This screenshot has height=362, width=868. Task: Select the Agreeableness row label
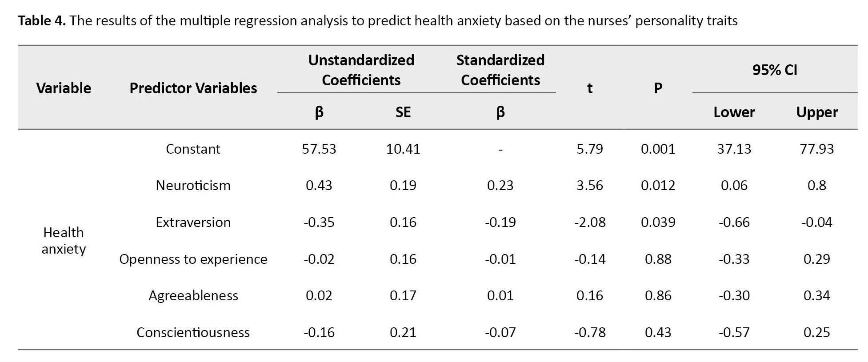pyautogui.click(x=193, y=295)
